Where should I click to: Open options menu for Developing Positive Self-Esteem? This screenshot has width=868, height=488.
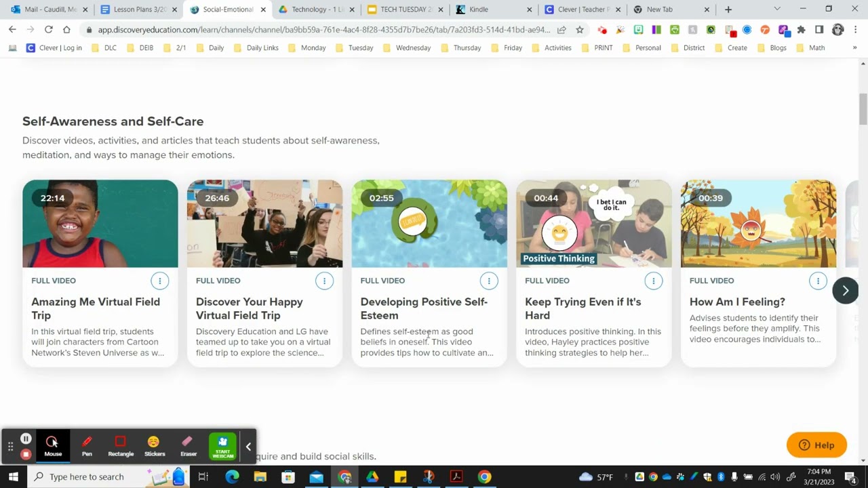click(x=489, y=281)
